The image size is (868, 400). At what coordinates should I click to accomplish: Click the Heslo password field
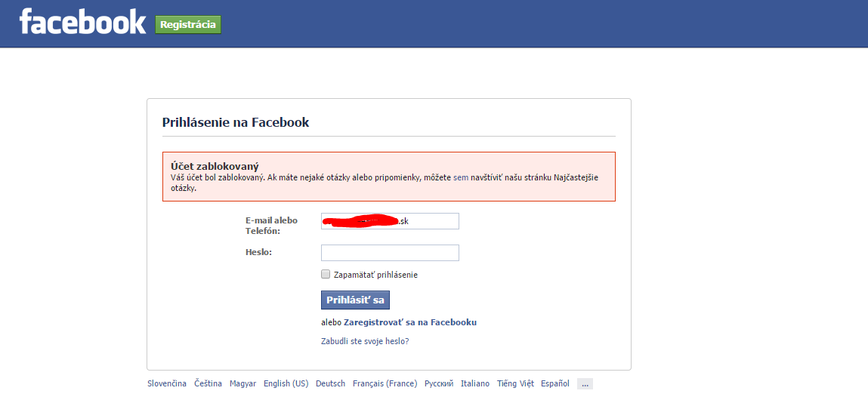[x=390, y=253]
